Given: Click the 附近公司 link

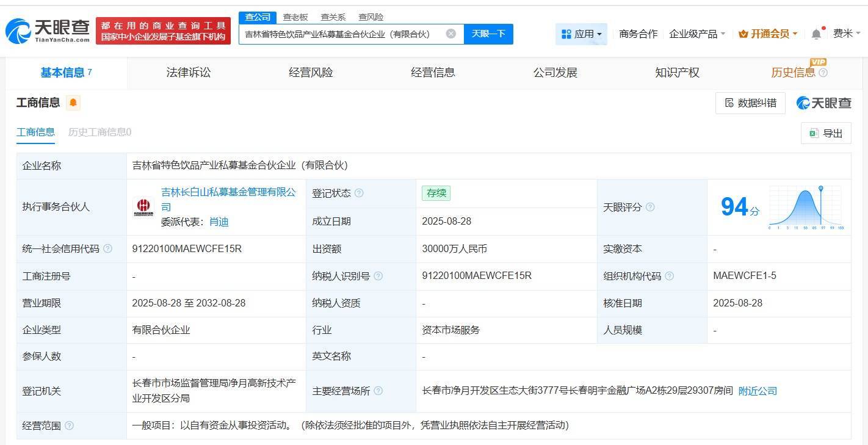Looking at the screenshot, I should (758, 391).
